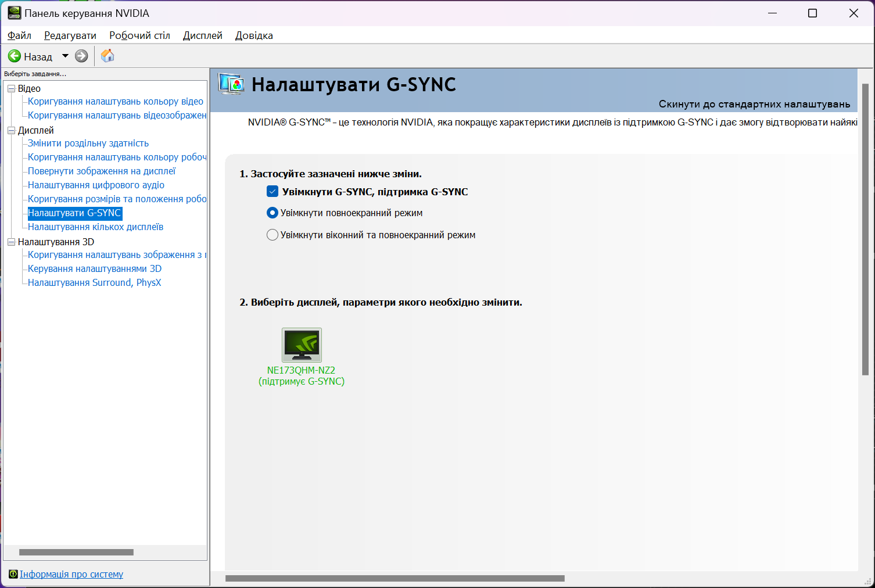Open 'Коригування налаштувань кольору відео' task
Image resolution: width=875 pixels, height=588 pixels.
[116, 101]
